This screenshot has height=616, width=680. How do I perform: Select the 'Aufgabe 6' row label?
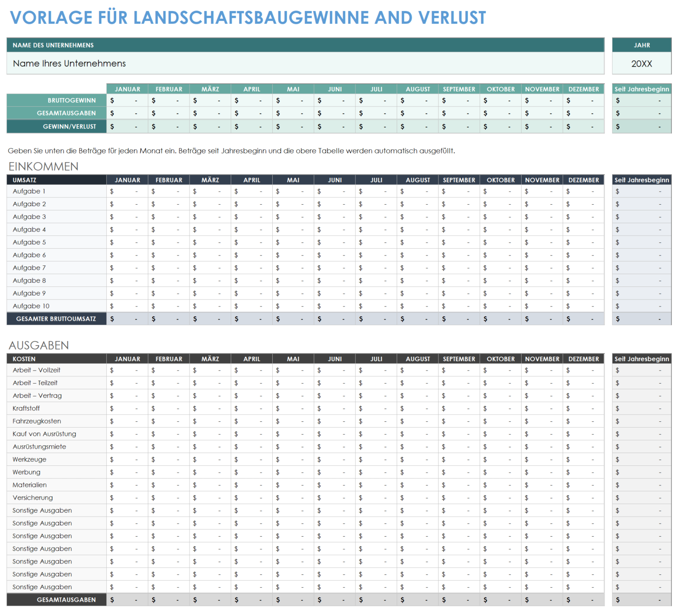coord(56,255)
